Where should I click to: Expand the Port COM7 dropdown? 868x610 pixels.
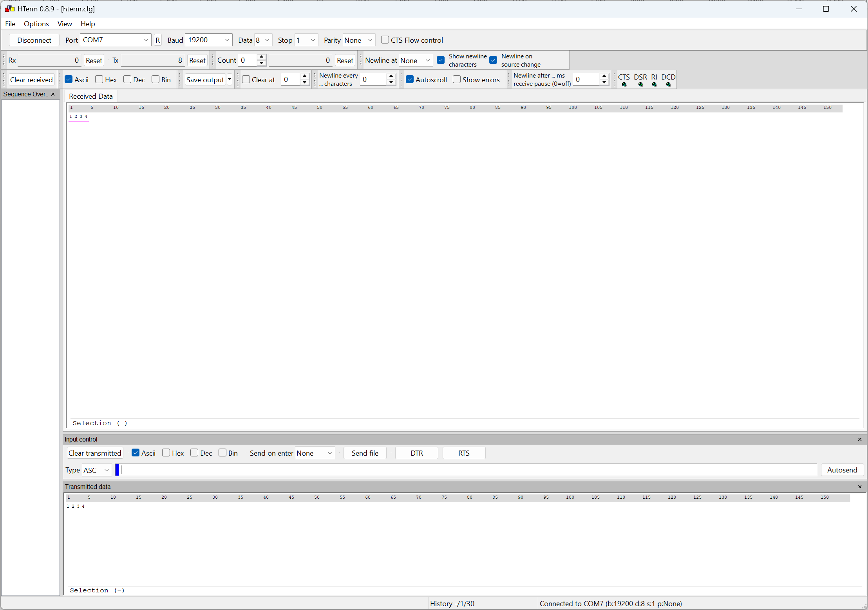146,40
